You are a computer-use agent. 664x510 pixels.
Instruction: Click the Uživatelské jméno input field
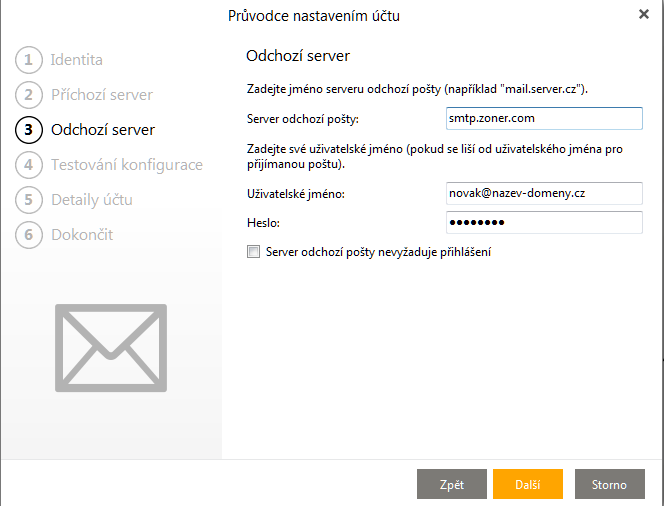click(544, 192)
